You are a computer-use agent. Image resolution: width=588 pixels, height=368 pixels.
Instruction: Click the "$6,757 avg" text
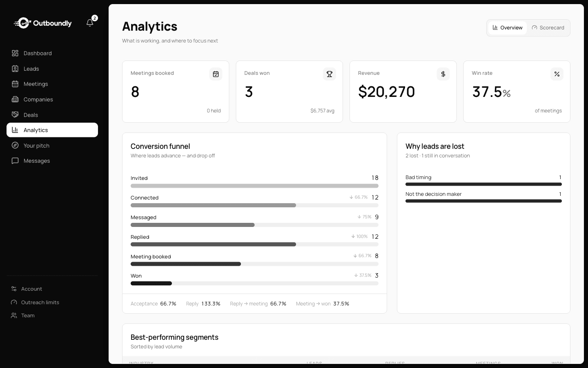(323, 111)
